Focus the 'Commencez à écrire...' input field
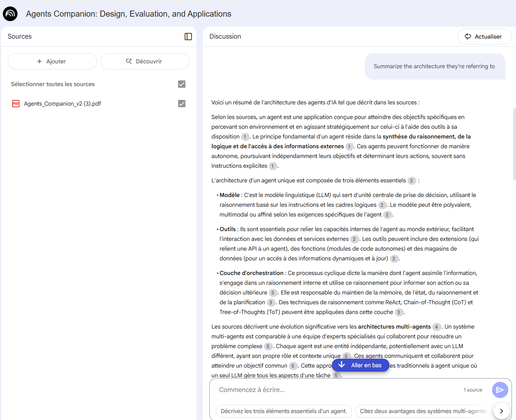The image size is (516, 420). (337, 390)
